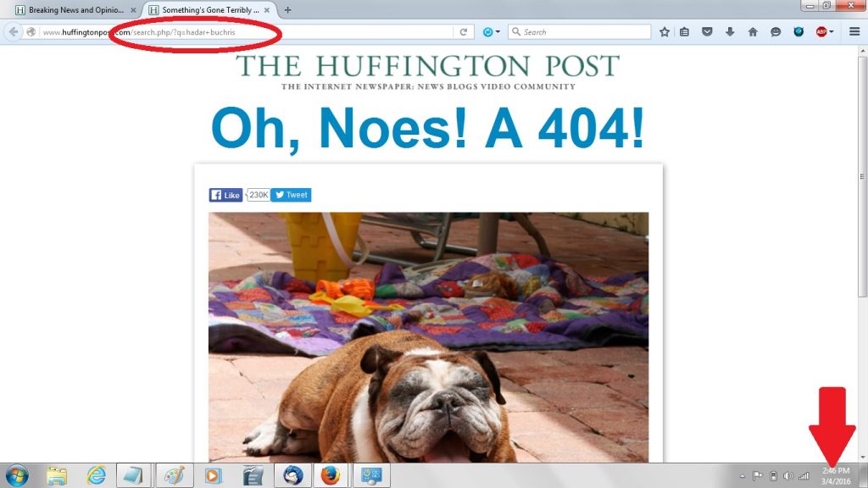Screen dimensions: 868x488
Task: Open the Firefox hamburger menu
Action: pyautogui.click(x=854, y=32)
